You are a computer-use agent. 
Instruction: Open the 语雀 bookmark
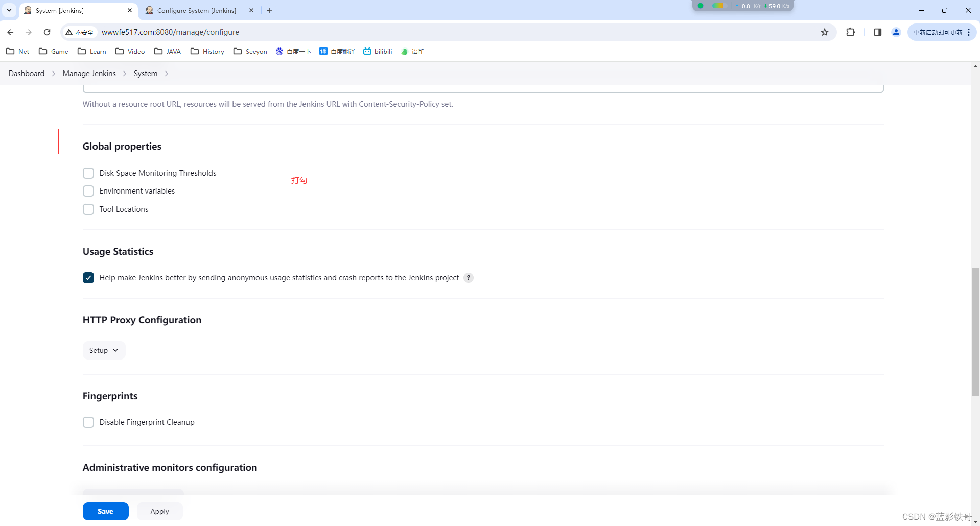tap(412, 51)
